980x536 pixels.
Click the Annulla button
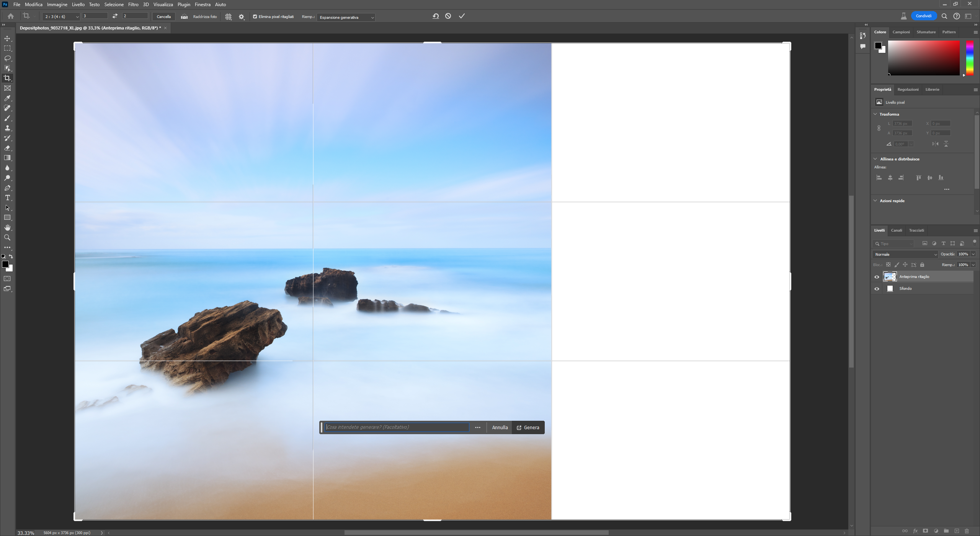click(x=500, y=428)
